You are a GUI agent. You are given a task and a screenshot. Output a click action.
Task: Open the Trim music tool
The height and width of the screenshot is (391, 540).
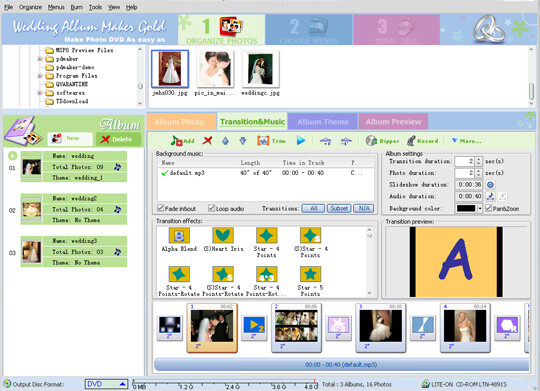point(271,141)
